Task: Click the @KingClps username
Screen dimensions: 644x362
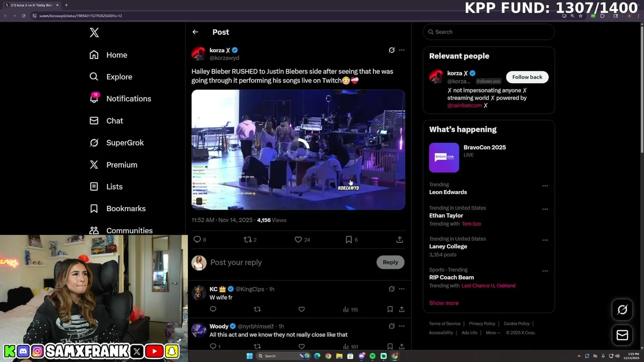Action: (250, 289)
